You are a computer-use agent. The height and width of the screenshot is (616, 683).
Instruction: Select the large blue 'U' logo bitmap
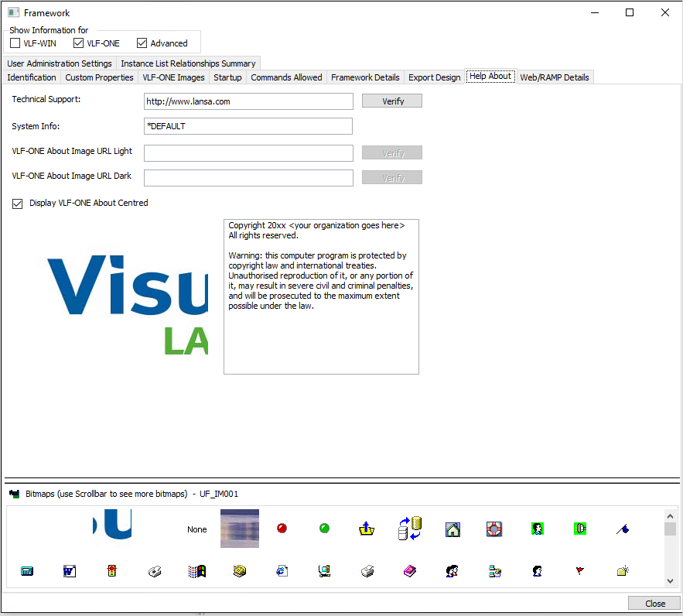click(112, 525)
